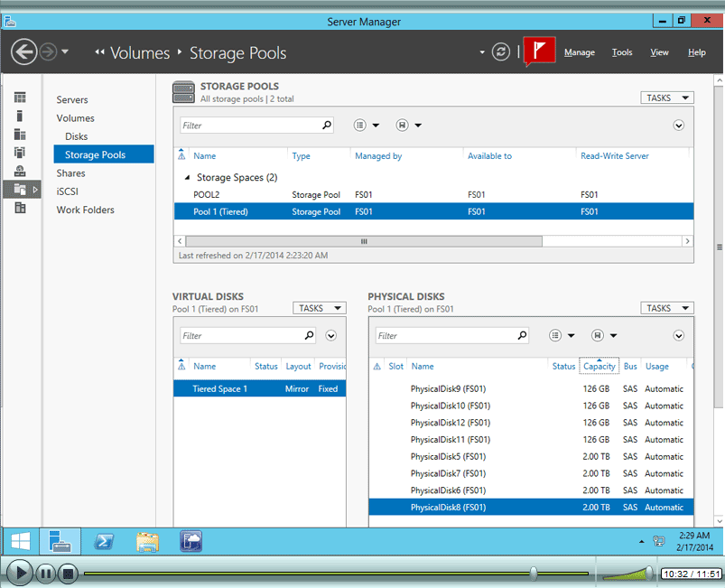Screen dimensions: 725x588
Task: Click the Virtual Disks filter search icon
Action: (310, 335)
